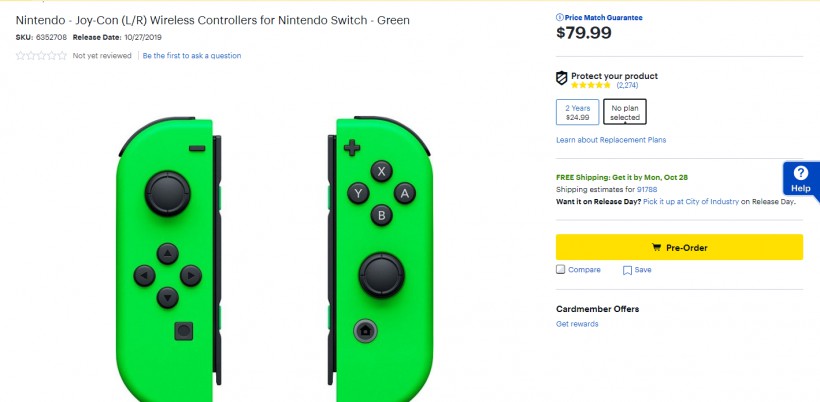
Task: Click the product rating stars
Action: pos(41,56)
